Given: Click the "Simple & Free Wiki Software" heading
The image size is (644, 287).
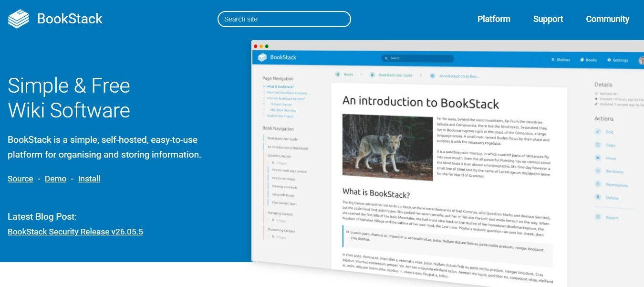Looking at the screenshot, I should [x=69, y=98].
